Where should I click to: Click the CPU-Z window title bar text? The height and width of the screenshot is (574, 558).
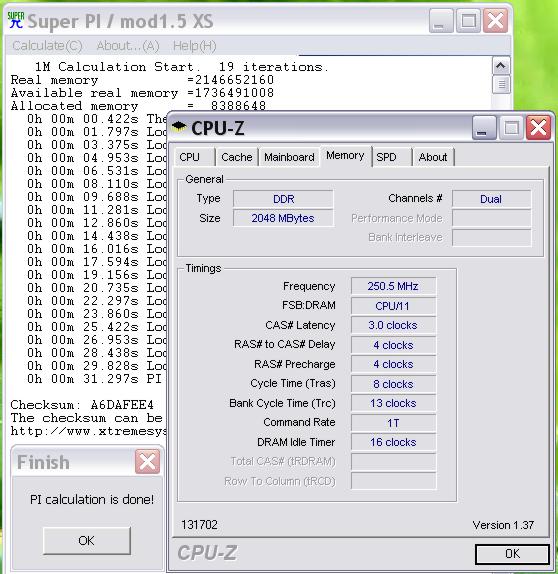click(x=218, y=128)
